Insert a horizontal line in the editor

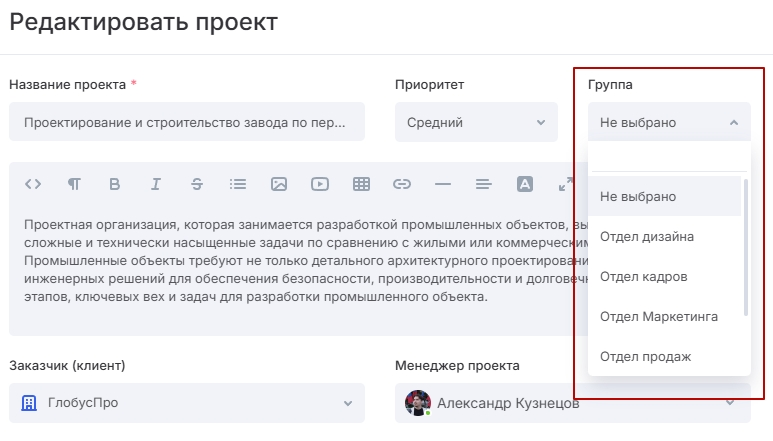[x=443, y=184]
